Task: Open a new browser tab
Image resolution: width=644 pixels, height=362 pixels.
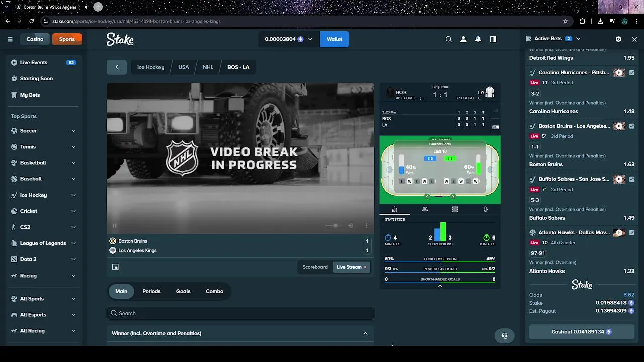Action: coord(98,7)
